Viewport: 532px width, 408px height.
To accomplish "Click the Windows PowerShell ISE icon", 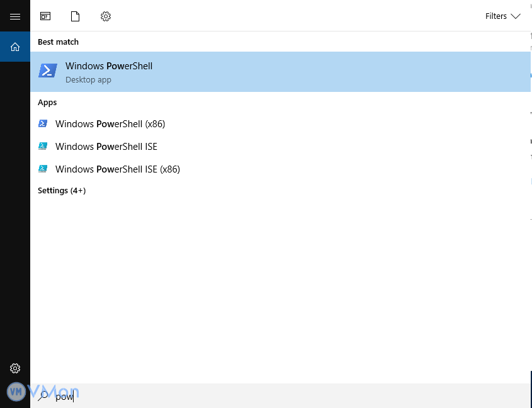I will click(43, 147).
